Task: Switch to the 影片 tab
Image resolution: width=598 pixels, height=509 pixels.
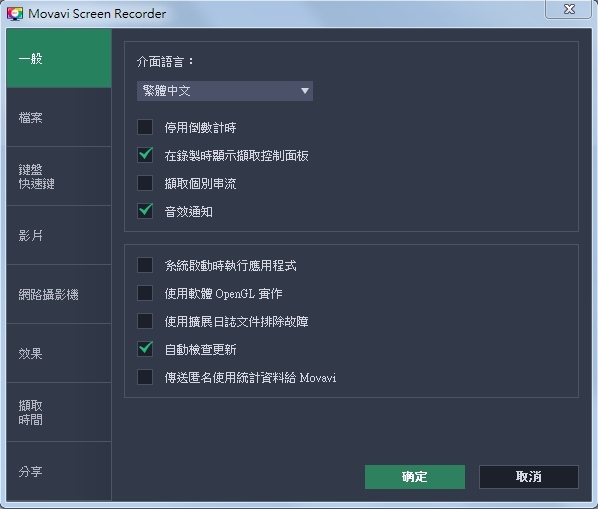Action: pyautogui.click(x=59, y=236)
